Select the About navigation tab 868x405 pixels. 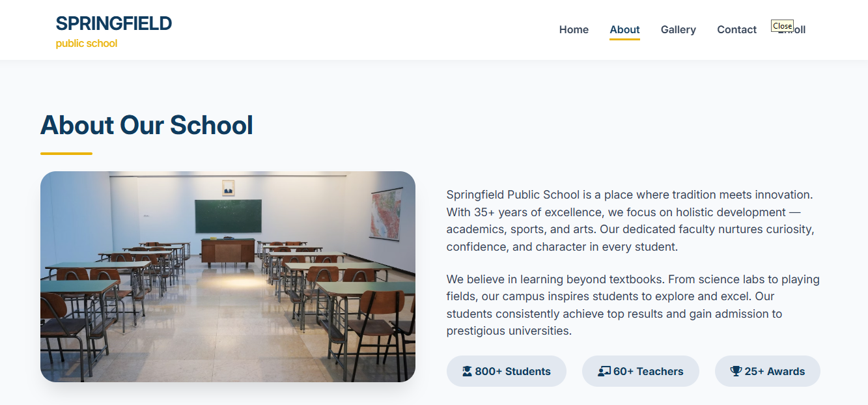click(624, 29)
